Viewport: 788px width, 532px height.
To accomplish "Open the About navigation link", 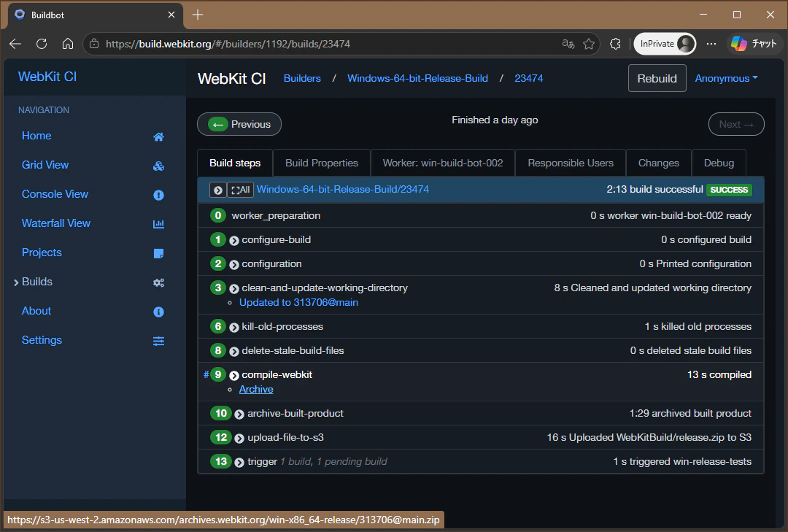I will (x=36, y=311).
